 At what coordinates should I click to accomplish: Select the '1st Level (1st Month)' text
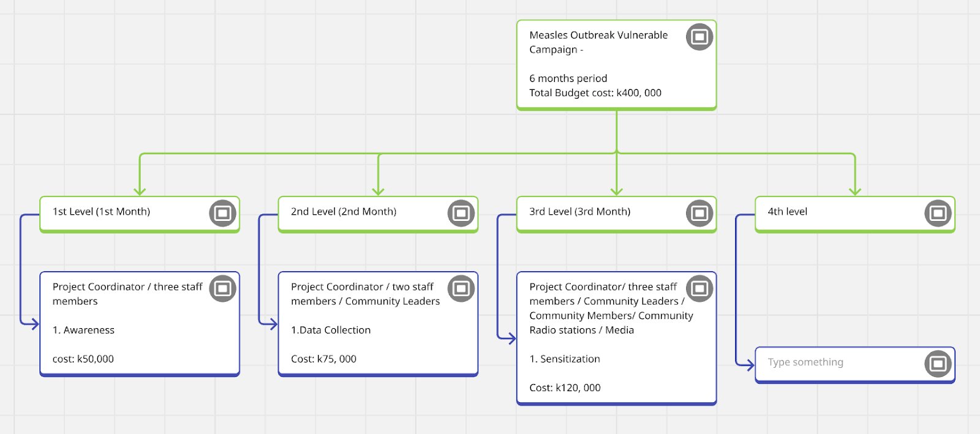[101, 211]
